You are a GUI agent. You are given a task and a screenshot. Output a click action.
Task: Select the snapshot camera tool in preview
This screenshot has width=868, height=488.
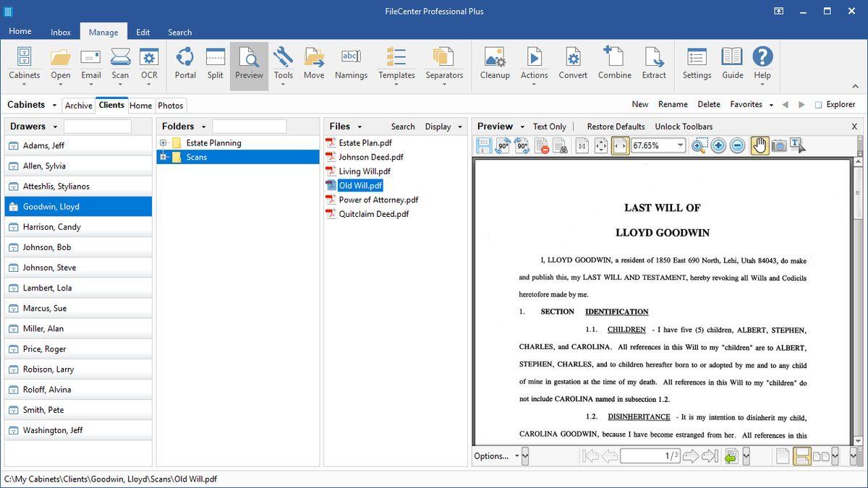coord(778,145)
